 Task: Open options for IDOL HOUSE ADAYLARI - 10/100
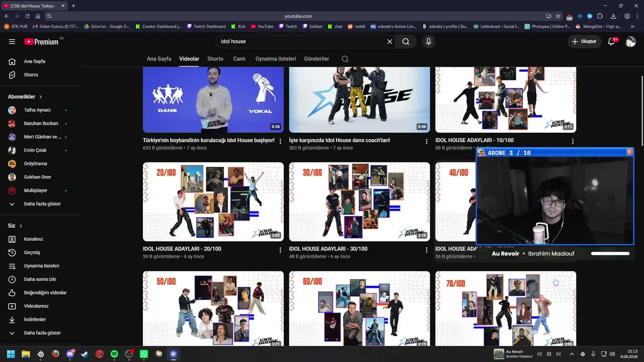click(573, 141)
